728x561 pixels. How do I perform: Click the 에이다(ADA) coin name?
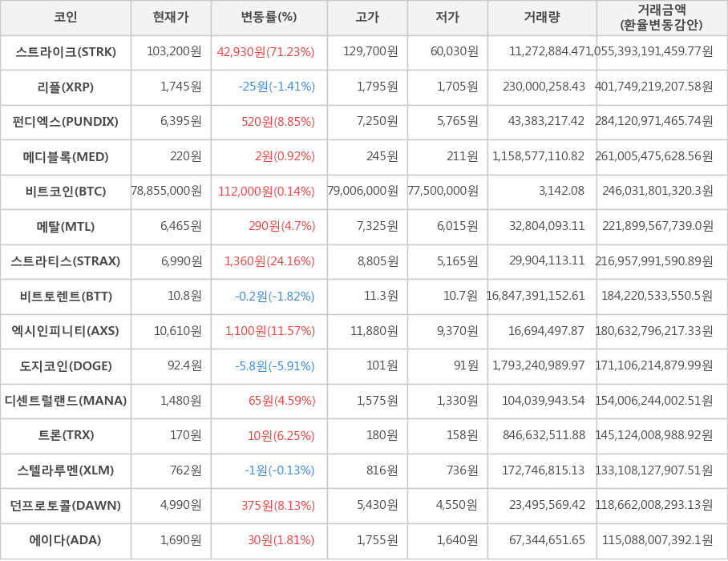[66, 540]
